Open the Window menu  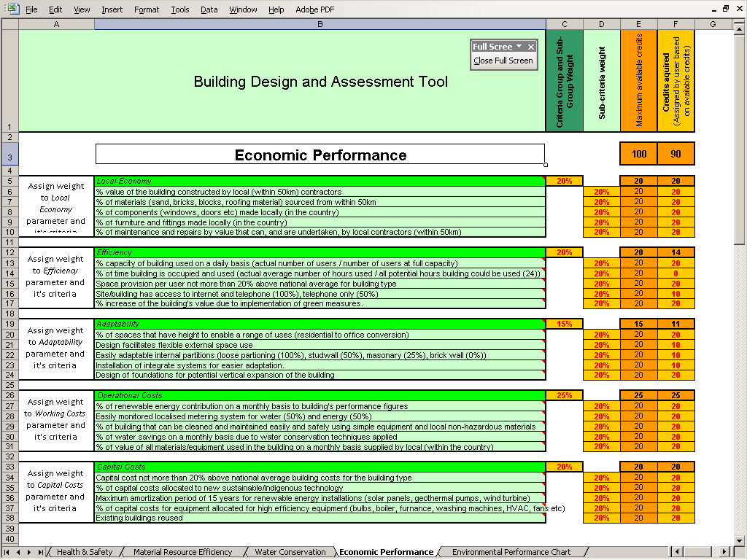[x=243, y=9]
